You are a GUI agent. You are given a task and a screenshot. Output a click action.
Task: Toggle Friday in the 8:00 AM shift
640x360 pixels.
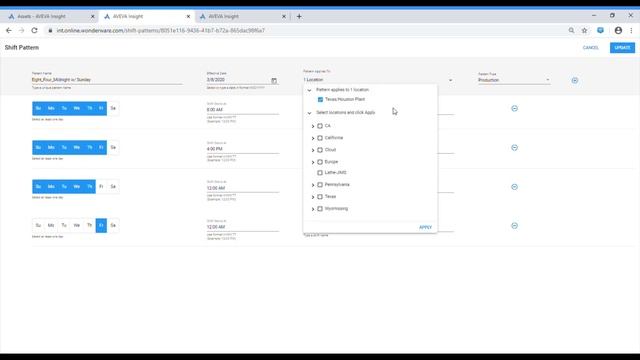pos(101,108)
